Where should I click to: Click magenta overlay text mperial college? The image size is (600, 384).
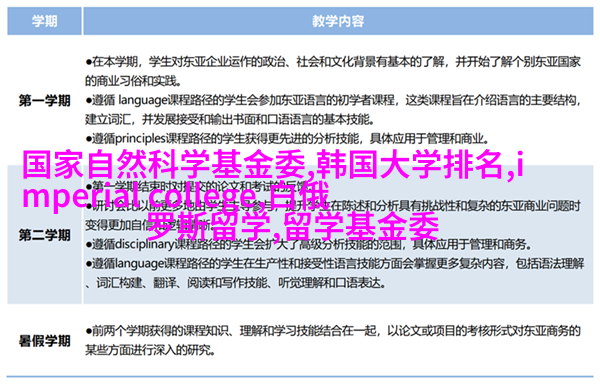click(x=139, y=197)
